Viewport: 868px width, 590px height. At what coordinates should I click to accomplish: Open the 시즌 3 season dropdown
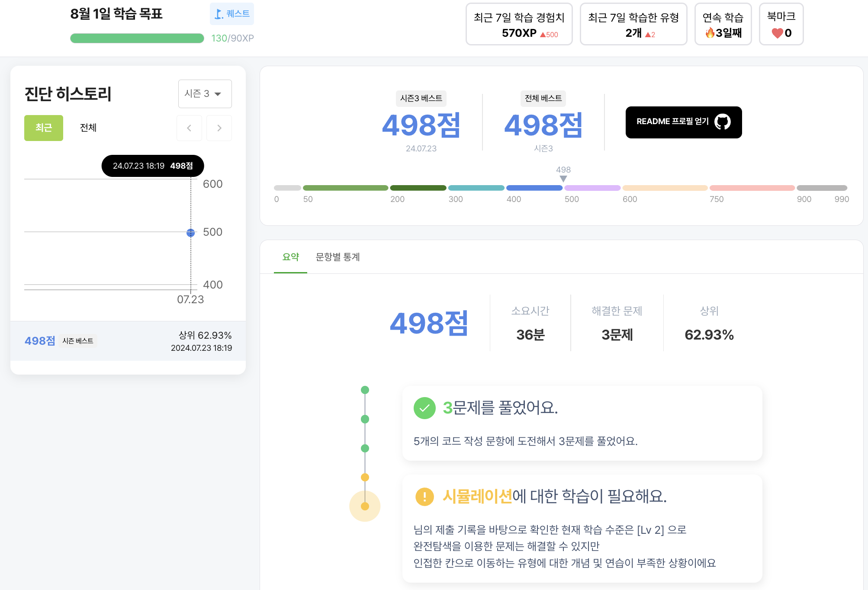[205, 94]
